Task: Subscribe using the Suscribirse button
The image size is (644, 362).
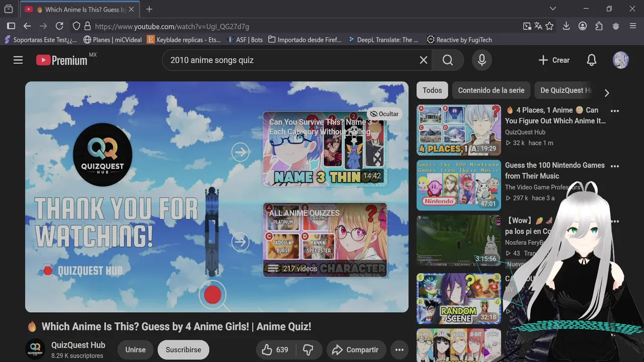Action: click(183, 349)
